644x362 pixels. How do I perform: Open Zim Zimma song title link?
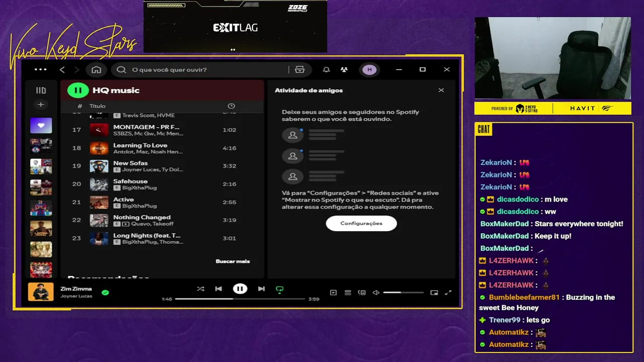coord(76,289)
